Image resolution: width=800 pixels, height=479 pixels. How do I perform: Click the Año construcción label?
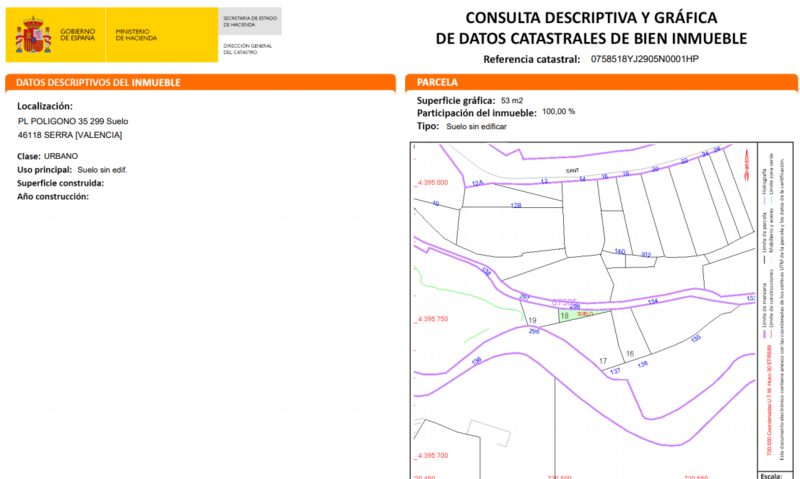(53, 196)
